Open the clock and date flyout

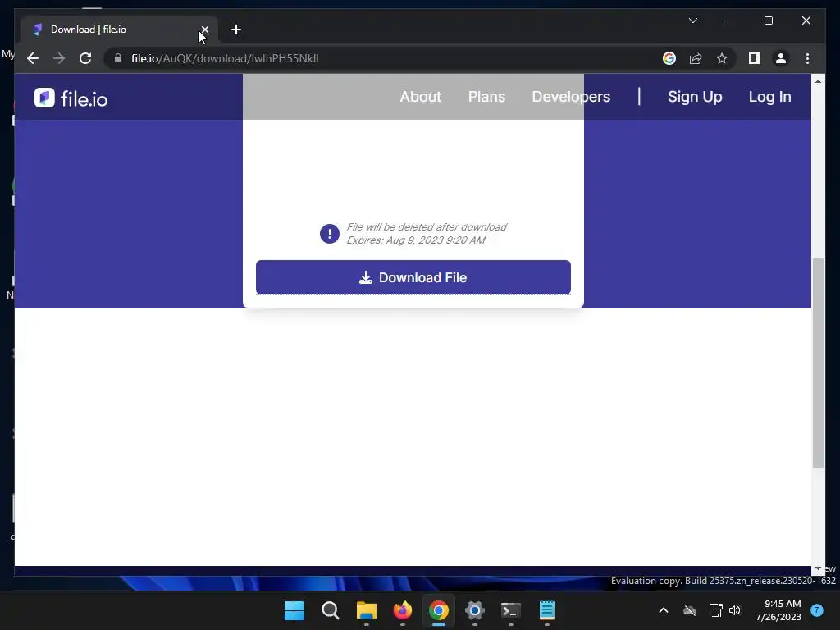(778, 610)
